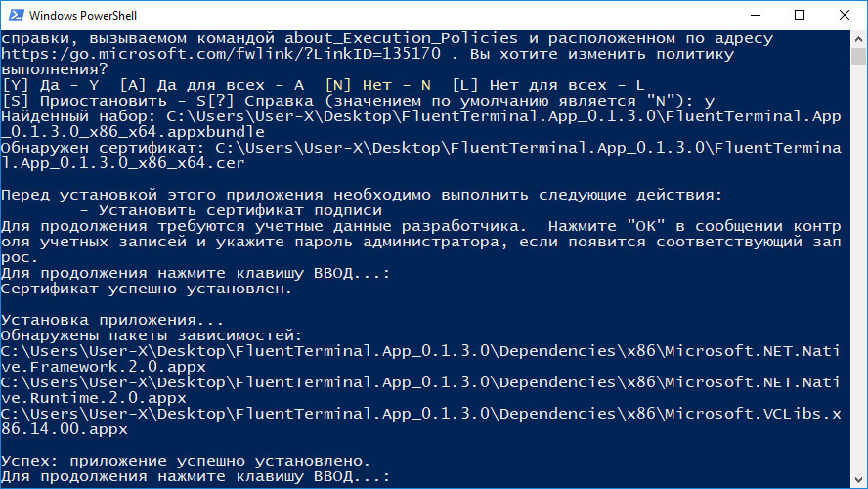Click the go.microsoft.com fwlink URL
This screenshot has width=868, height=489.
[221, 54]
